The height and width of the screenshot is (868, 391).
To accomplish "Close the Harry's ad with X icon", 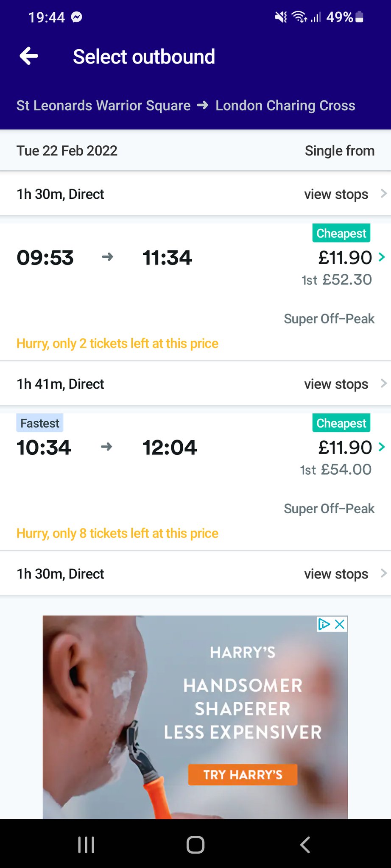I will (x=340, y=624).
